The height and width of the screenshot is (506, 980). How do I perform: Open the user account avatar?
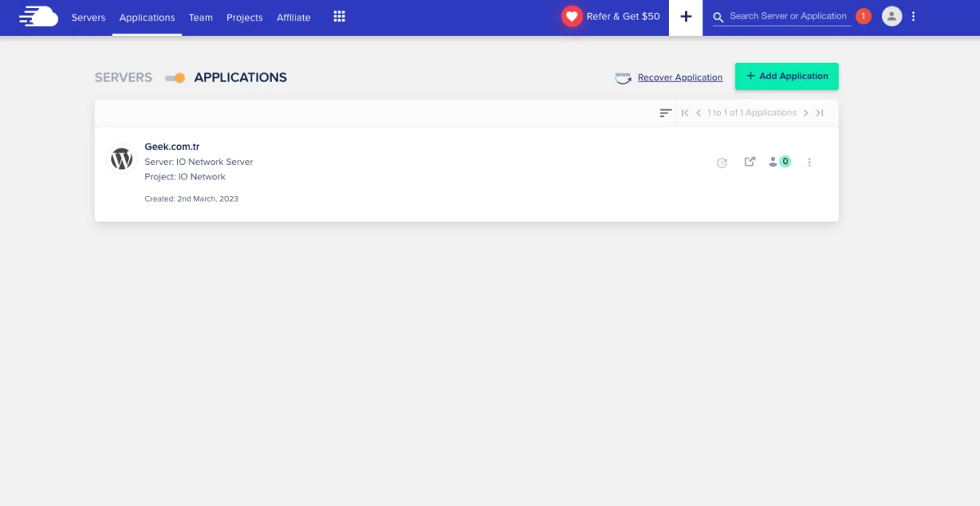892,16
